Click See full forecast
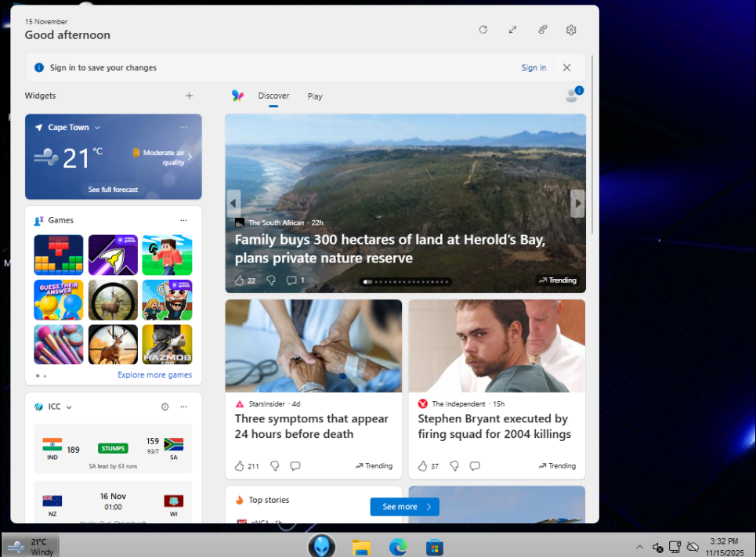 (x=113, y=190)
